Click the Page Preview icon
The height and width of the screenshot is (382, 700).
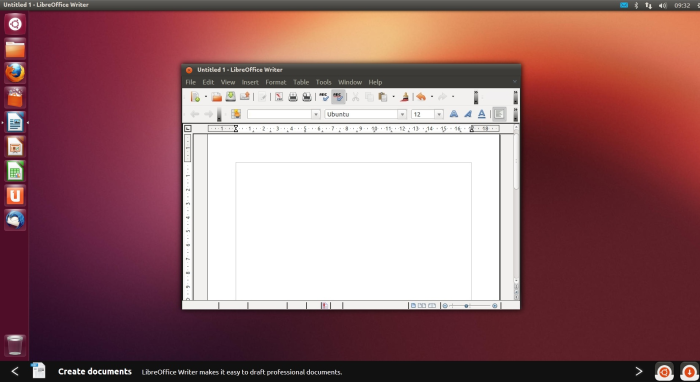307,96
